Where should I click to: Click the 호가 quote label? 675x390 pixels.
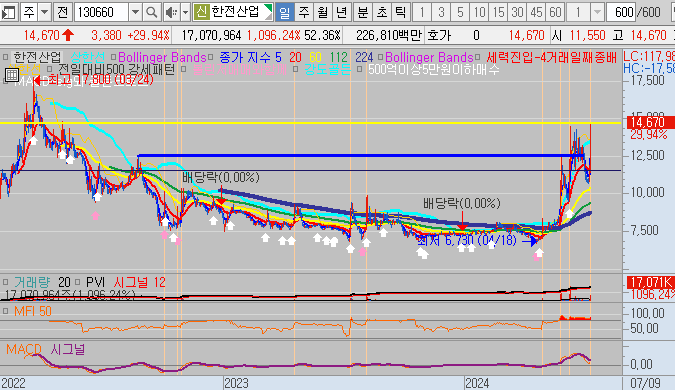point(439,35)
